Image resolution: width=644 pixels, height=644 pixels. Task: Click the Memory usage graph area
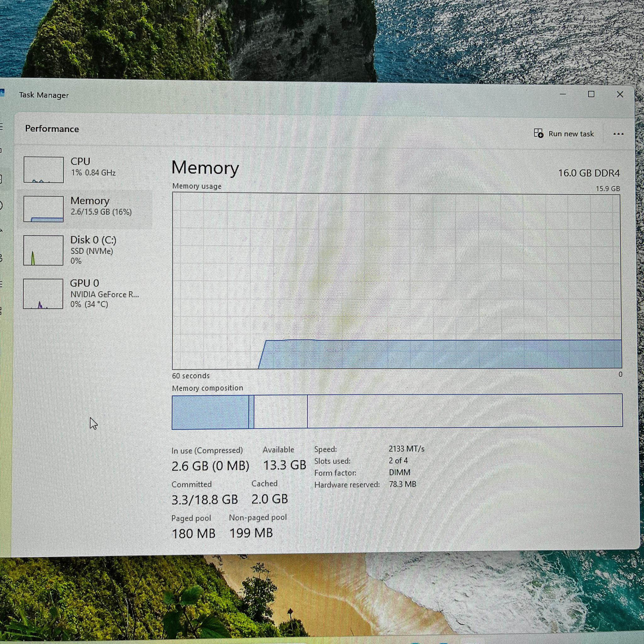[397, 281]
